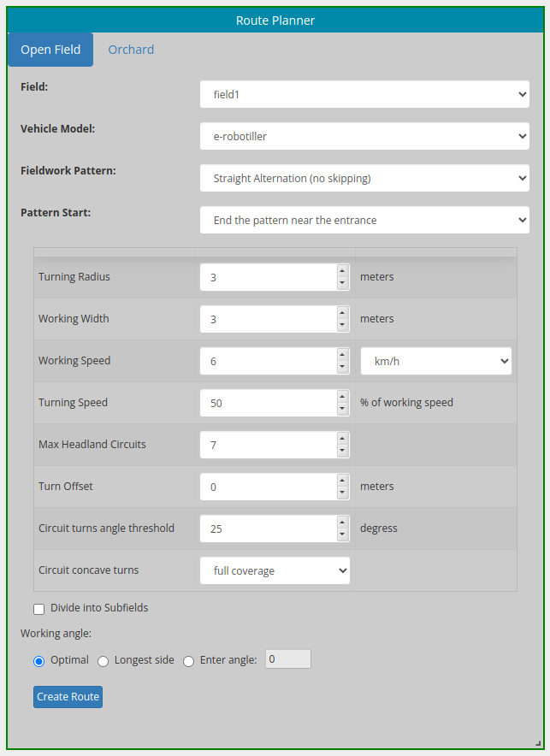Image resolution: width=550 pixels, height=756 pixels.
Task: Decrement the Working Width value
Action: click(343, 323)
